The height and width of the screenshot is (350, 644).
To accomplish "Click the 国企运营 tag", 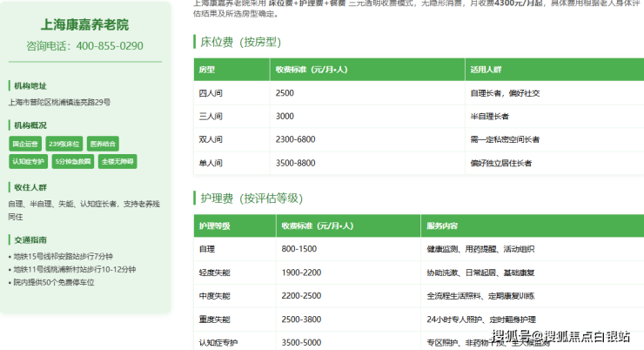I will [25, 144].
